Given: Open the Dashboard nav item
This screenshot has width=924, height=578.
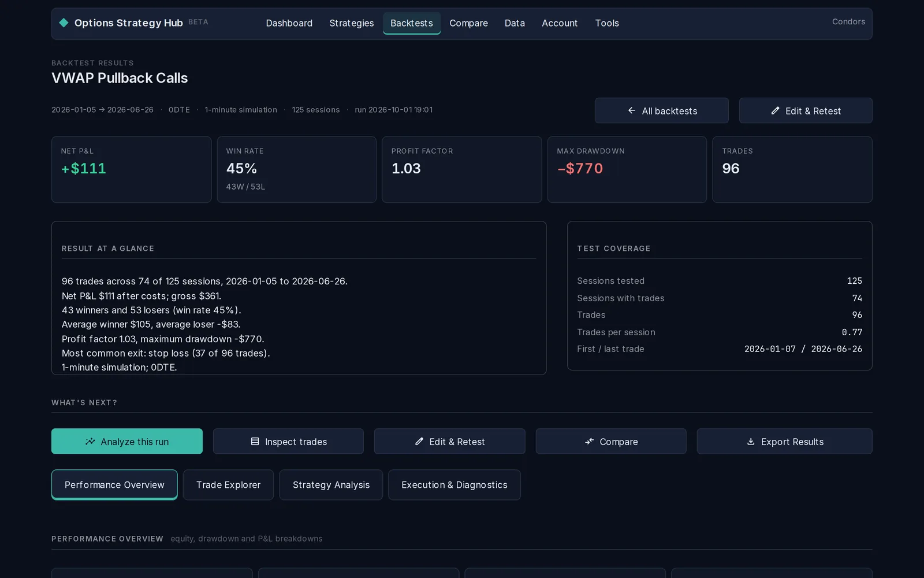Looking at the screenshot, I should coord(289,23).
